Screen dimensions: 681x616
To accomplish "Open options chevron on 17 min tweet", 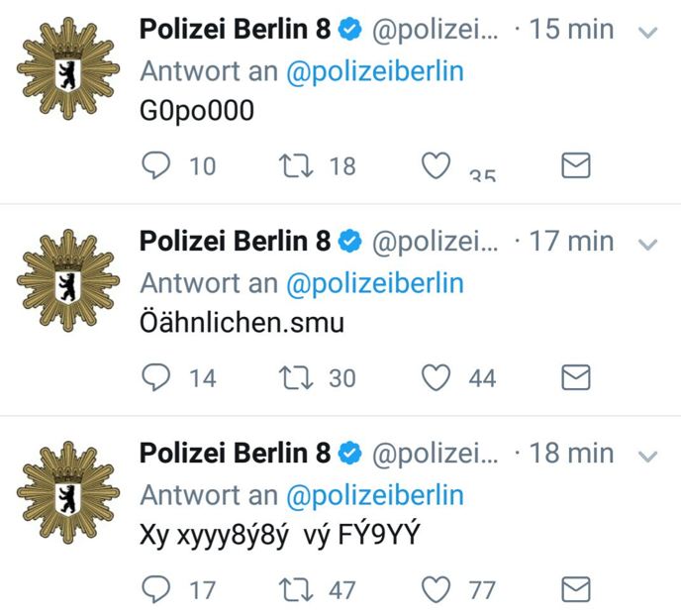I will (647, 245).
